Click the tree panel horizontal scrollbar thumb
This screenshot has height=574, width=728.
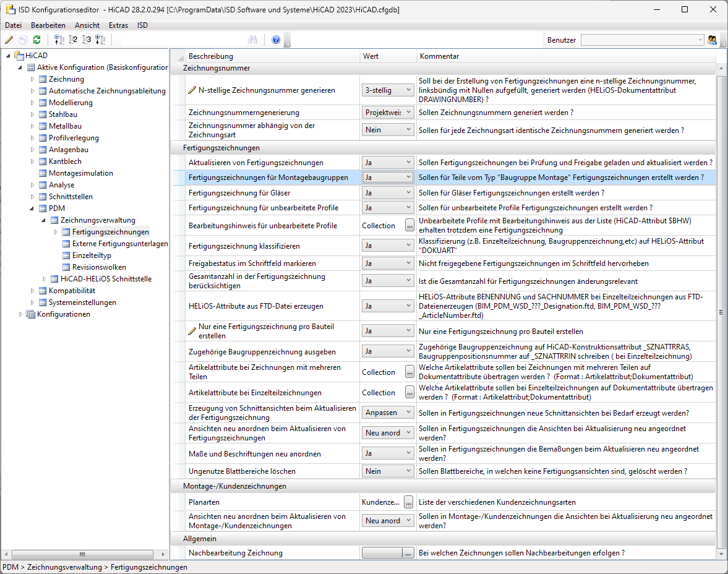pyautogui.click(x=82, y=554)
